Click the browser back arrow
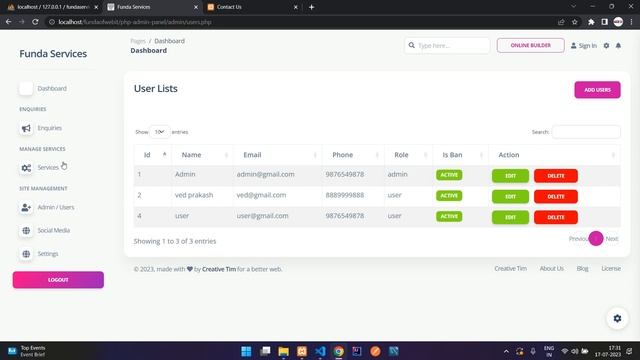640x360 pixels. (x=9, y=22)
